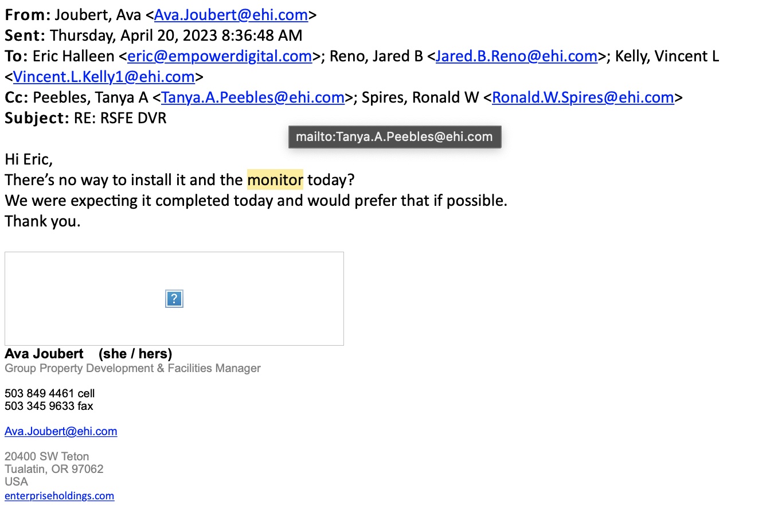Click the missing image question mark icon

[174, 299]
